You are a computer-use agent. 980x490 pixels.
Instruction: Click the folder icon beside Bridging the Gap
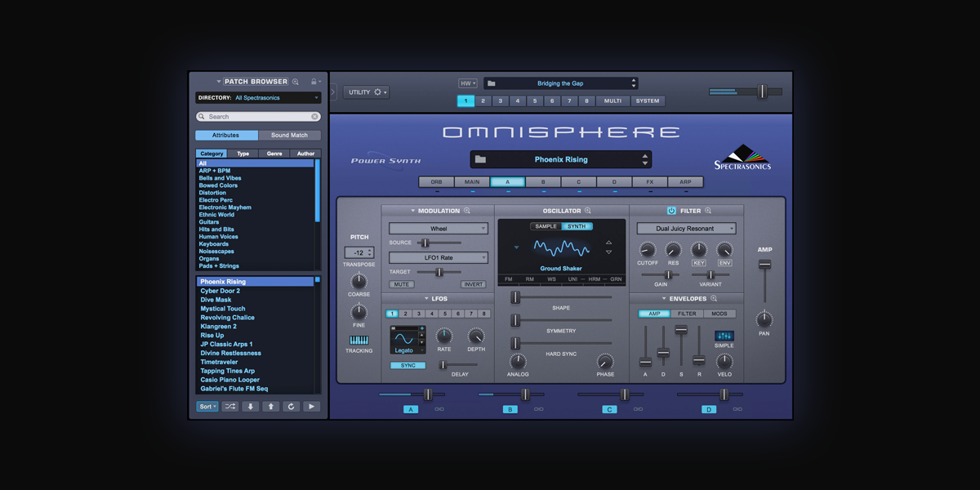(x=492, y=83)
